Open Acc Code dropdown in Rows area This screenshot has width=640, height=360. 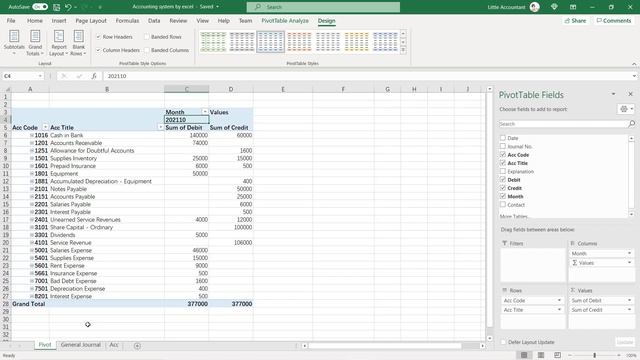click(x=559, y=300)
